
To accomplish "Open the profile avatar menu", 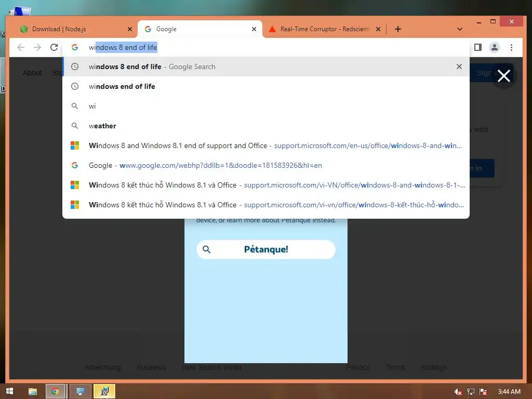I will coord(495,47).
